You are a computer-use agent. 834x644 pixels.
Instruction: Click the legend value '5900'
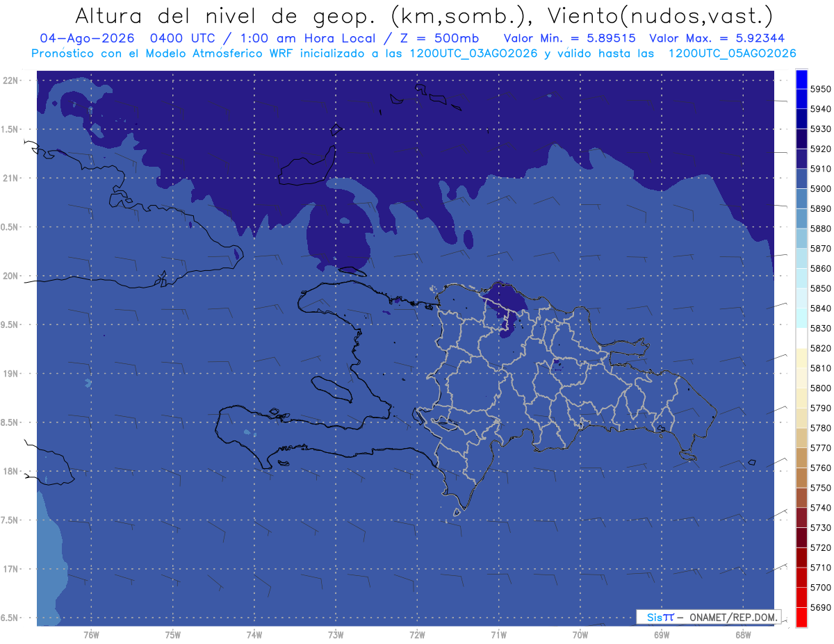tap(820, 189)
